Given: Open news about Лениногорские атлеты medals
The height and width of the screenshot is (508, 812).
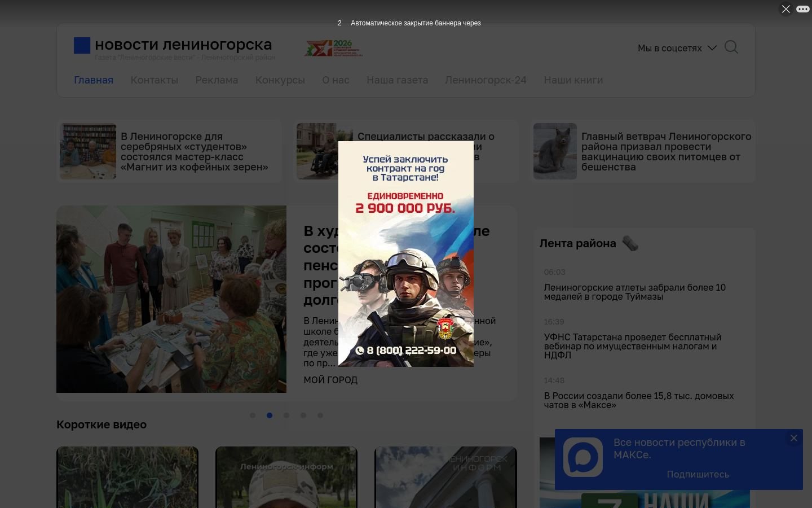Looking at the screenshot, I should coord(635,292).
